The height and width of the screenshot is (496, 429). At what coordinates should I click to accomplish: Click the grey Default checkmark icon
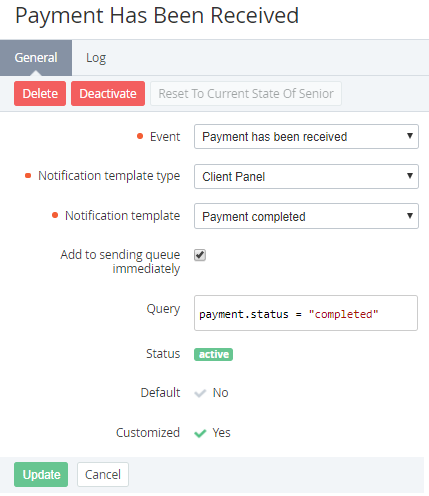click(x=200, y=394)
